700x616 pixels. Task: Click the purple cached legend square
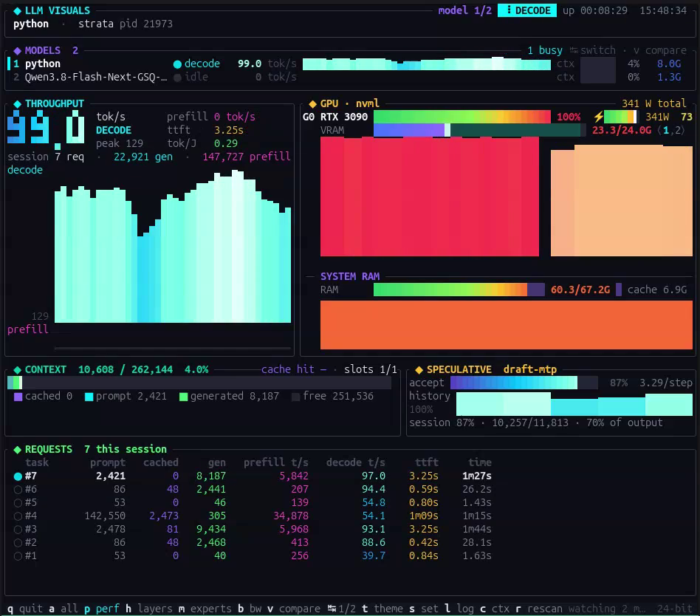[18, 397]
